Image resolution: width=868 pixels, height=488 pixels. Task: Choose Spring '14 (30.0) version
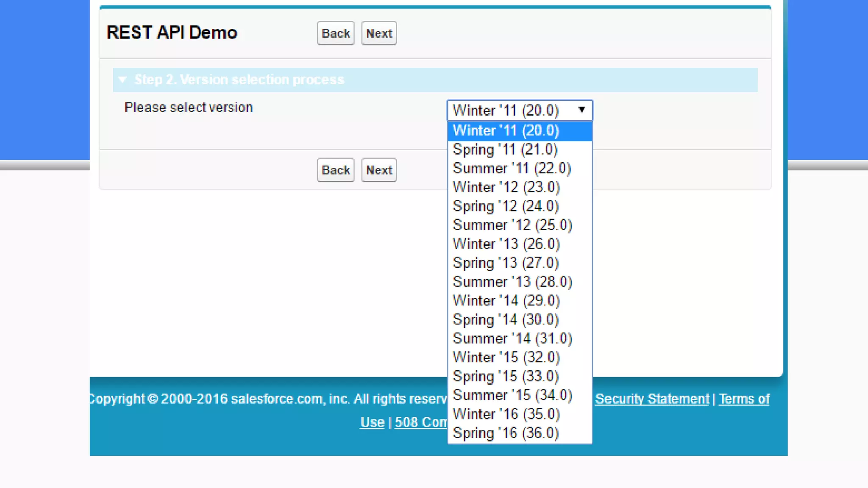[x=506, y=319]
